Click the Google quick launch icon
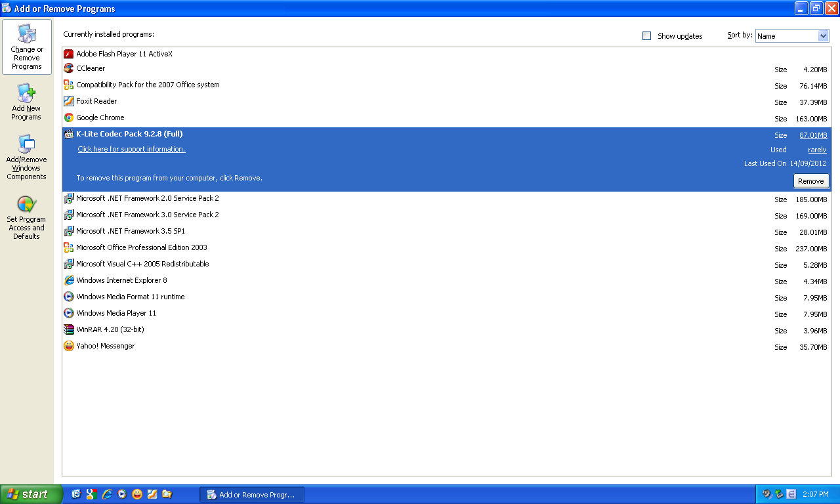840x504 pixels. coord(91,494)
